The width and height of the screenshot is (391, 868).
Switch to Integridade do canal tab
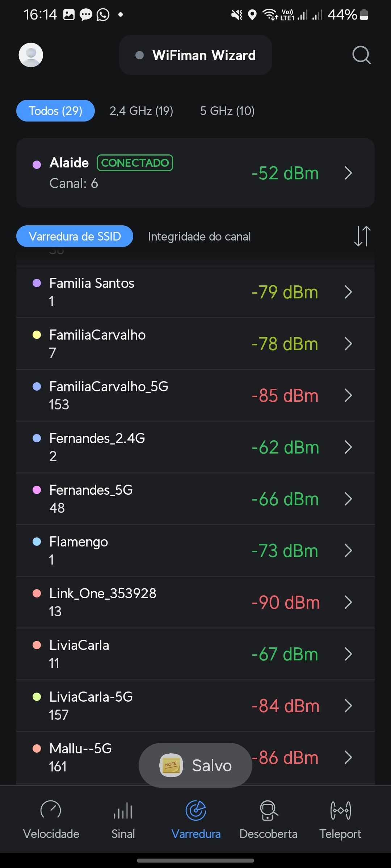[199, 237]
